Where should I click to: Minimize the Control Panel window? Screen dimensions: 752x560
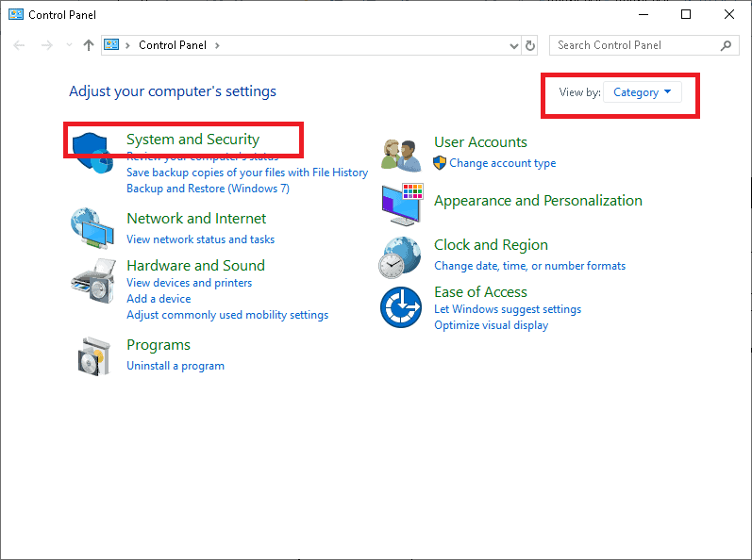(643, 14)
